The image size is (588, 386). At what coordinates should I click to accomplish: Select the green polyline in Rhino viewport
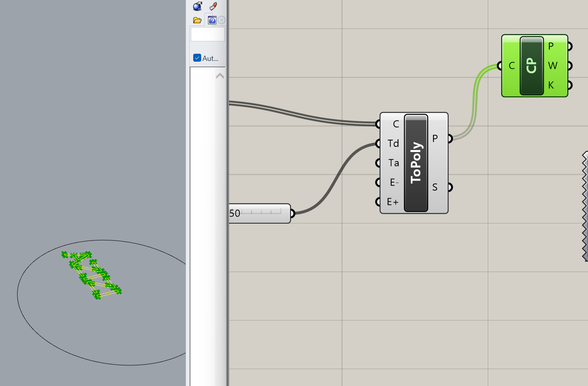(x=92, y=275)
